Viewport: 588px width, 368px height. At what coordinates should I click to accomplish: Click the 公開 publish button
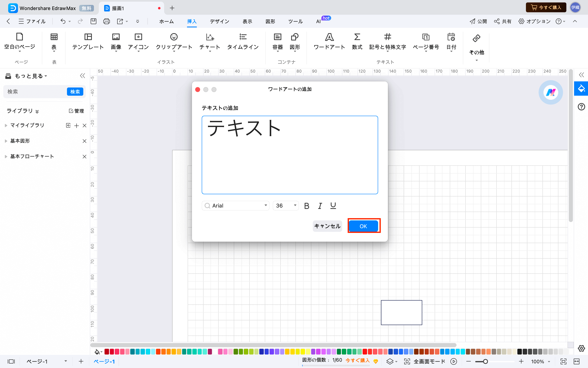478,21
